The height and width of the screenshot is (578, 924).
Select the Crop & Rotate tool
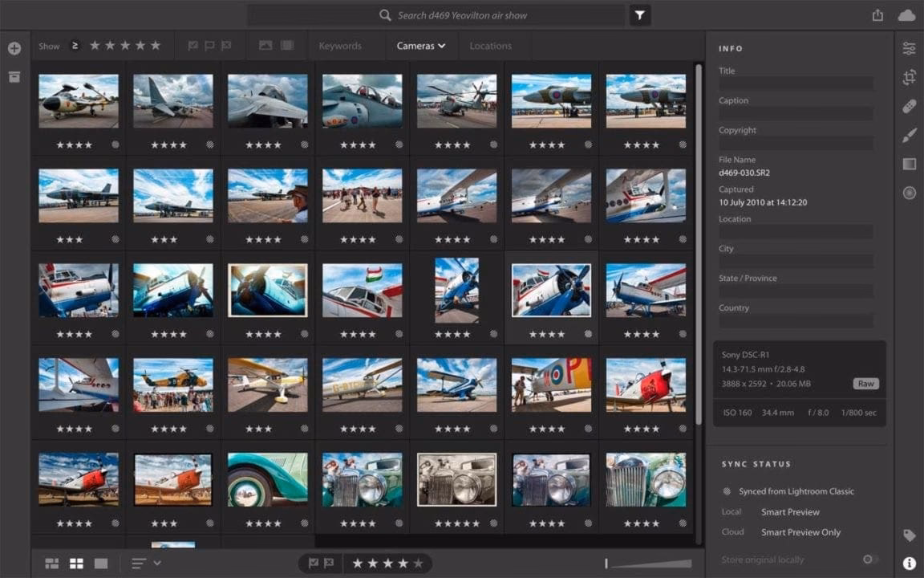click(x=910, y=77)
